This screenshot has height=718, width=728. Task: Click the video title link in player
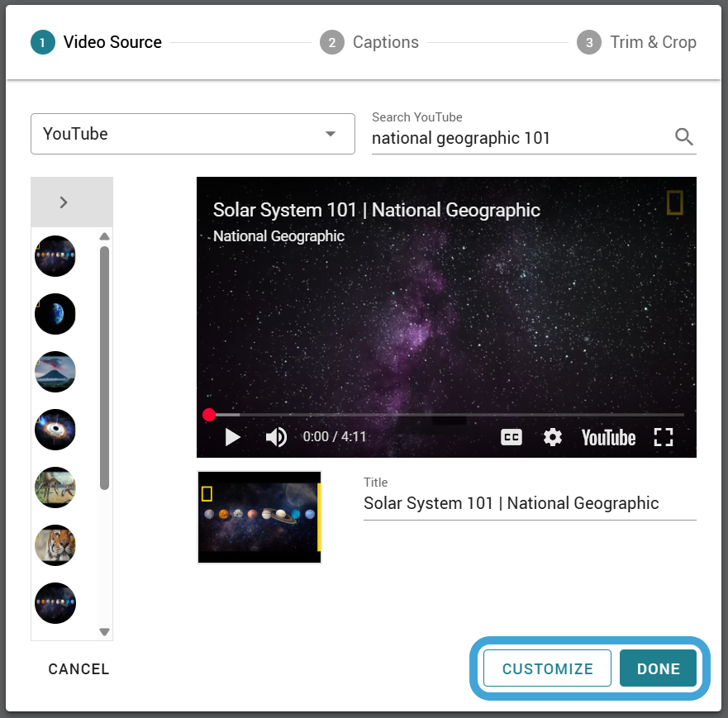(377, 210)
